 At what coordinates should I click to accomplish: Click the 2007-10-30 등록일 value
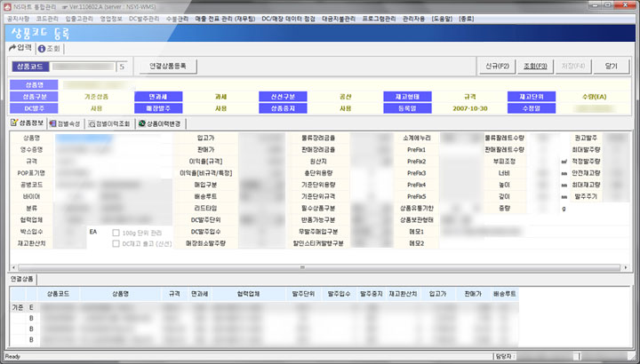pos(470,108)
